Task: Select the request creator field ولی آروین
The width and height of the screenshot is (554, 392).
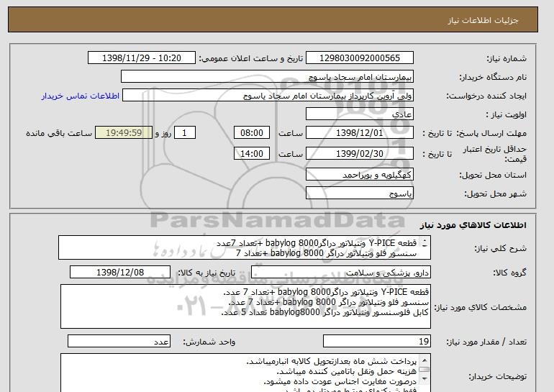Action: click(268, 96)
